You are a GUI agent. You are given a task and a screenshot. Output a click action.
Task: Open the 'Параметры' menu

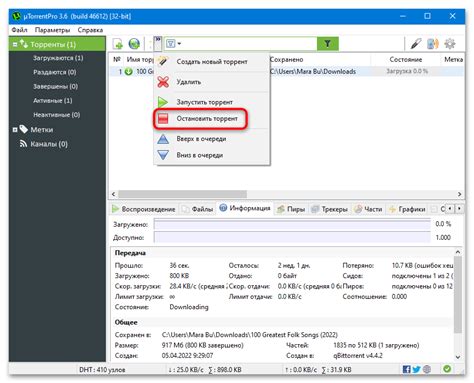click(x=52, y=30)
